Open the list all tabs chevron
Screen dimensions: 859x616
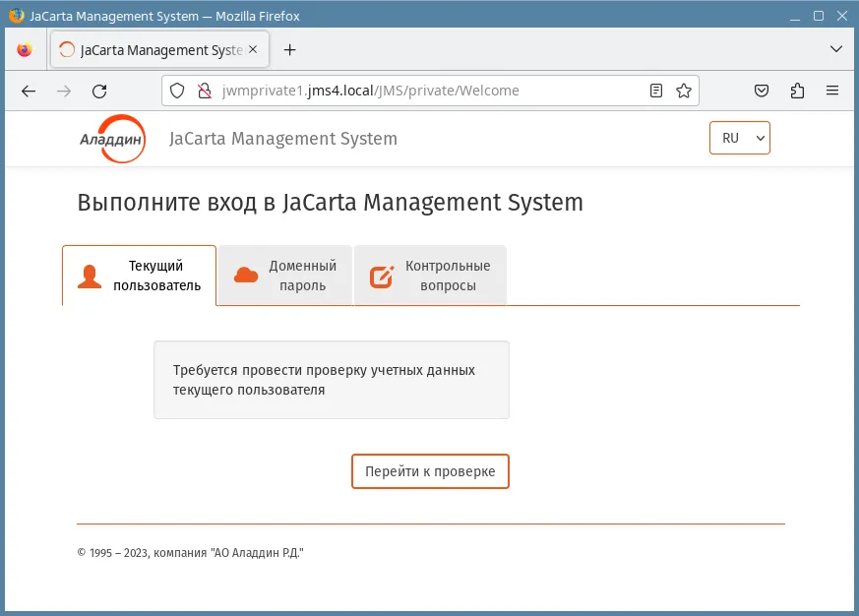(836, 49)
